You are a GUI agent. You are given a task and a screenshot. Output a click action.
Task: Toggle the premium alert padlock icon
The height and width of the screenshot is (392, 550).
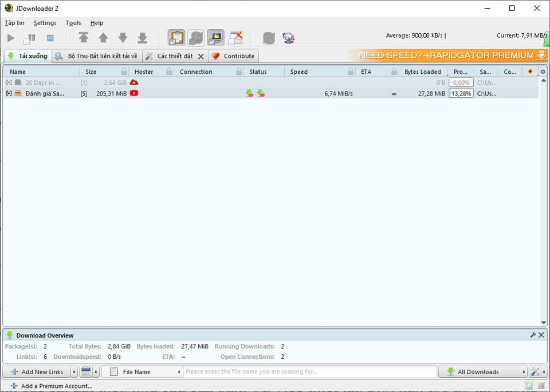click(x=215, y=38)
